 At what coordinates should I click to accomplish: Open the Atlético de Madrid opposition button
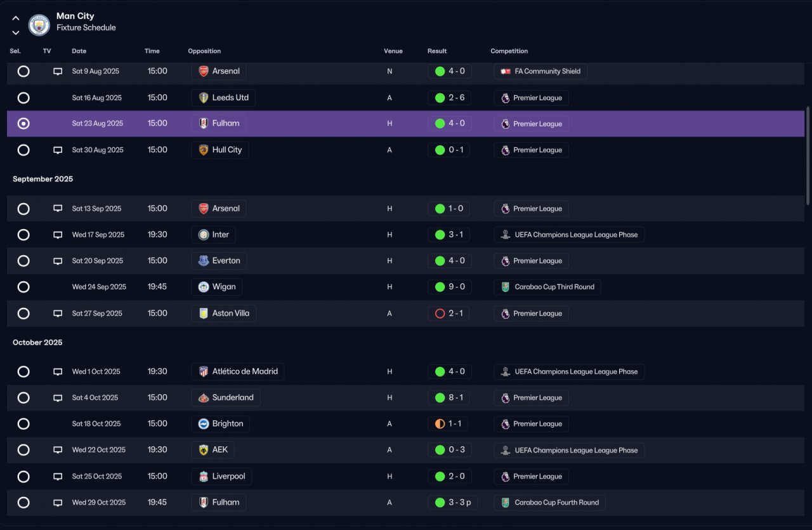pos(238,372)
